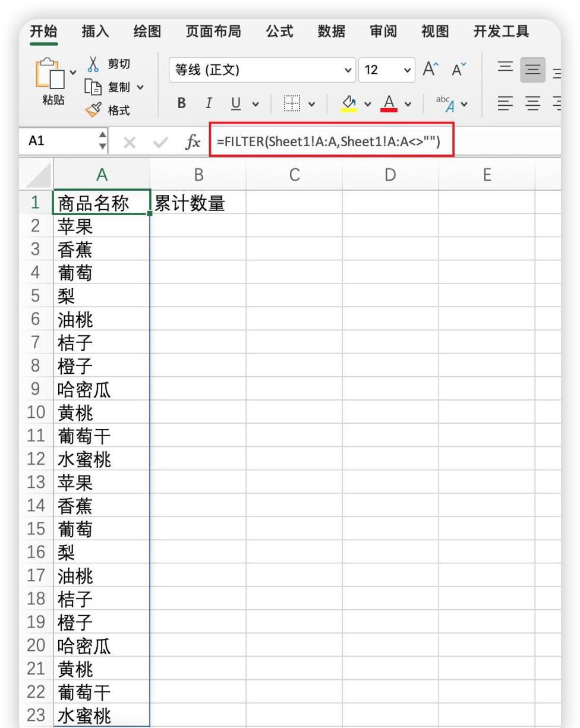
Task: Open the copy options dropdown arrow
Action: pyautogui.click(x=140, y=88)
